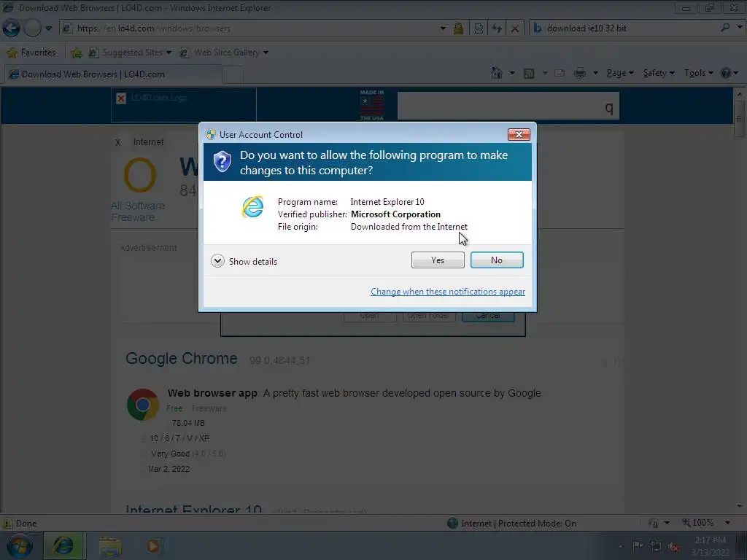Open Windows Start orb
The height and width of the screenshot is (560, 747).
point(20,545)
